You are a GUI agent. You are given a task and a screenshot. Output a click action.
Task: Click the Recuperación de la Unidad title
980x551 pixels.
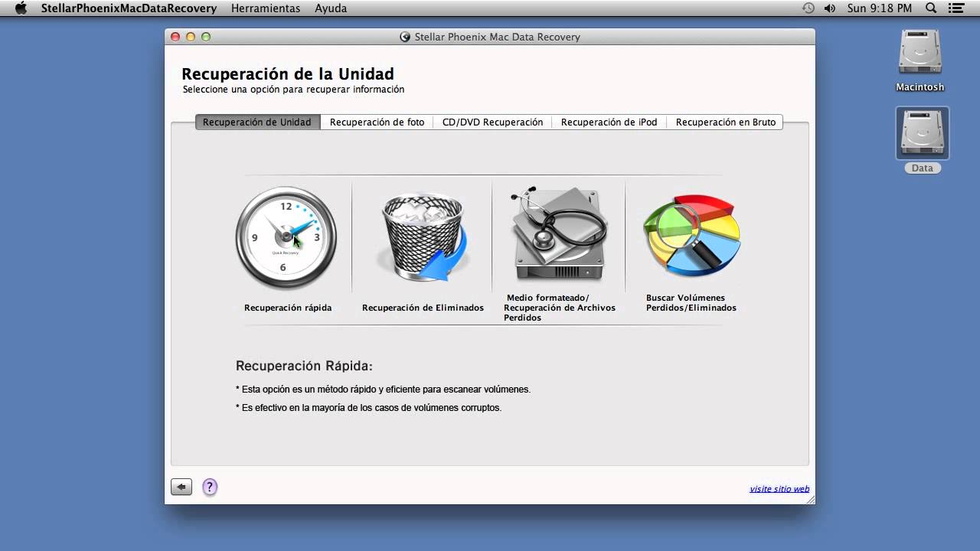[x=288, y=73]
